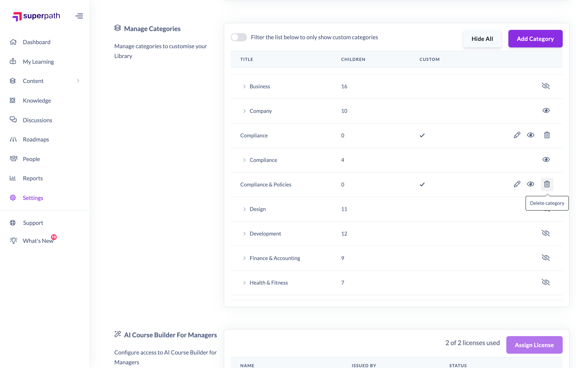The width and height of the screenshot is (588, 368).
Task: Hide the Compliance category with 4 children
Action: coord(546,160)
